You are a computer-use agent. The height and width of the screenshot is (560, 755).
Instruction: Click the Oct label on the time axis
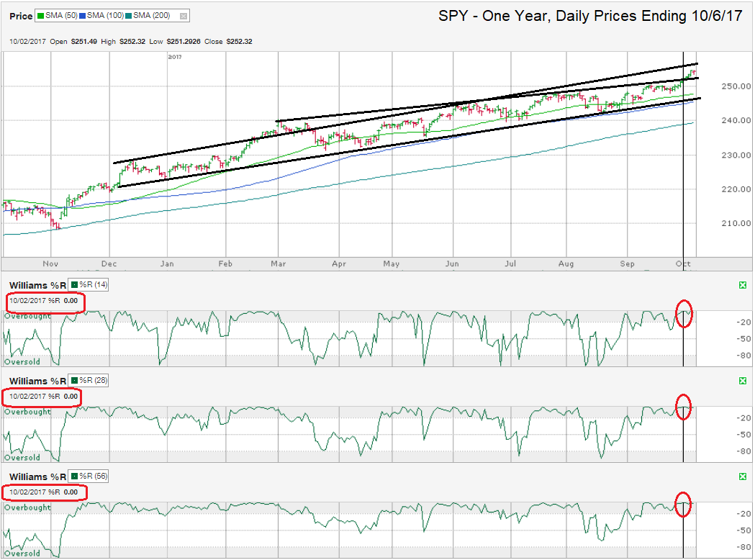(683, 264)
